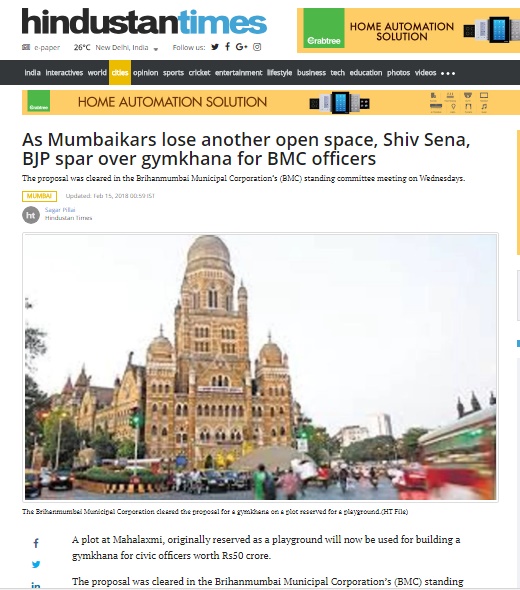The width and height of the screenshot is (520, 590).
Task: Click the hindustantimes logo
Action: [x=144, y=21]
